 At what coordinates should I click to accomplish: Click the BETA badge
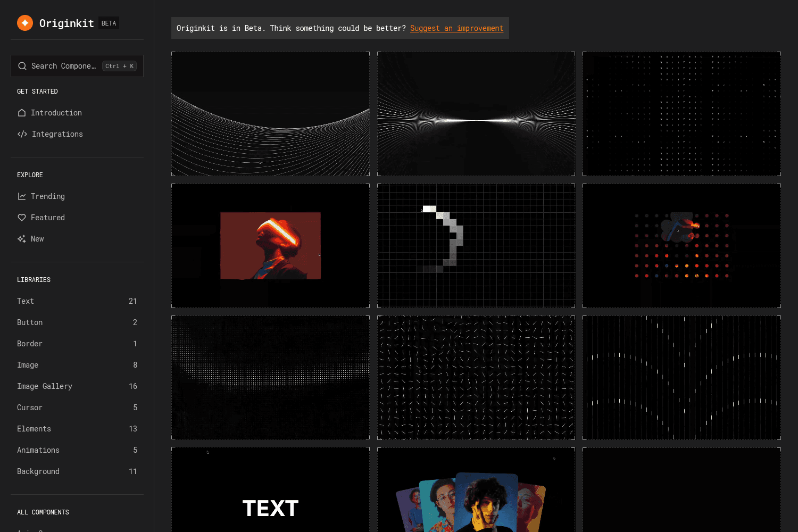pyautogui.click(x=109, y=23)
